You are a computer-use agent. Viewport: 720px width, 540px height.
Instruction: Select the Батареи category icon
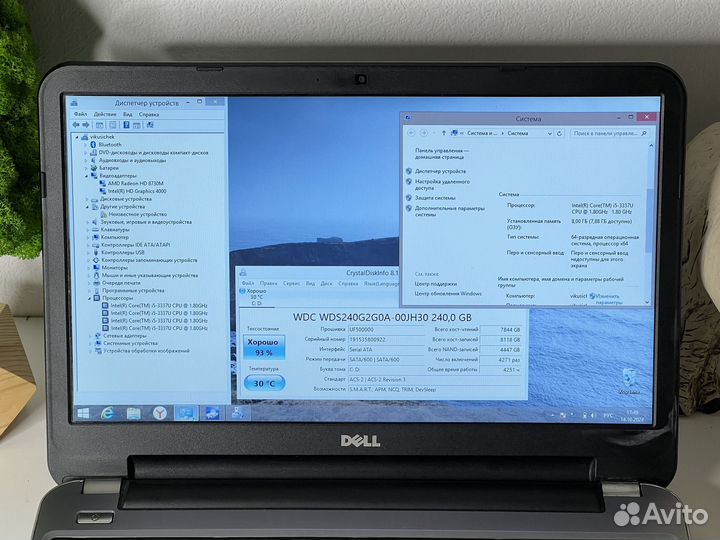94,168
